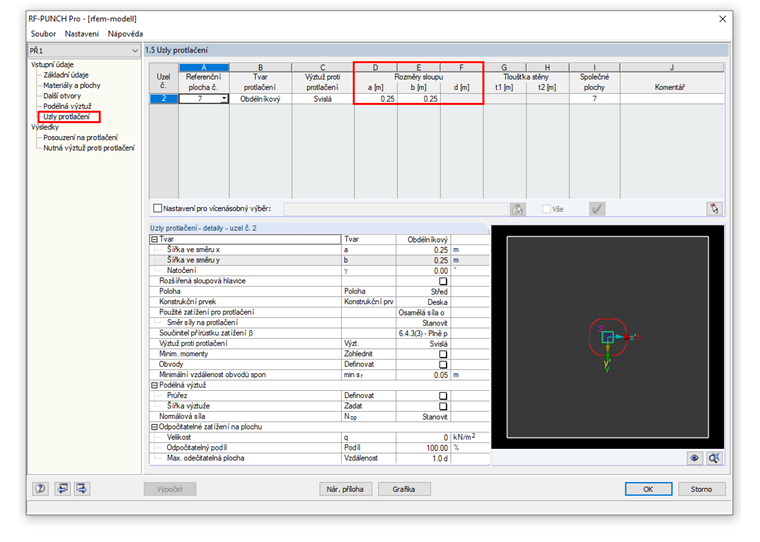The height and width of the screenshot is (542, 760).
Task: Check Šířka výztuže Zadat checkbox
Action: pos(443,406)
